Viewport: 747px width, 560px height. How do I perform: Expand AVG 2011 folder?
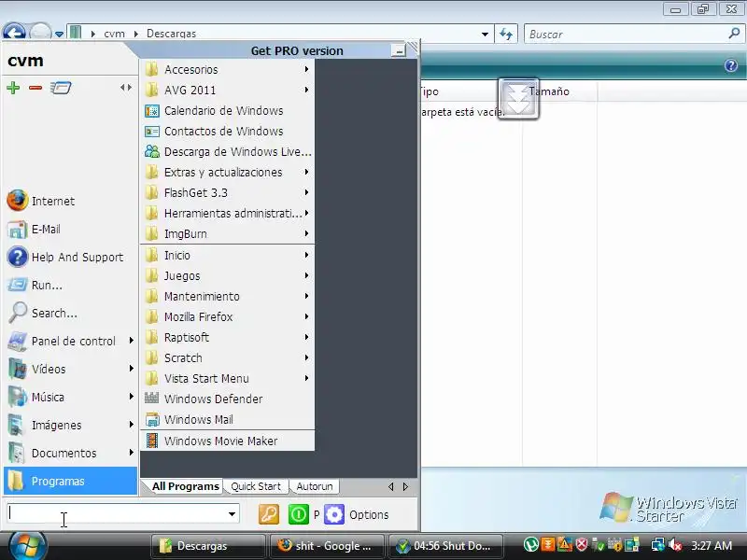click(x=227, y=90)
